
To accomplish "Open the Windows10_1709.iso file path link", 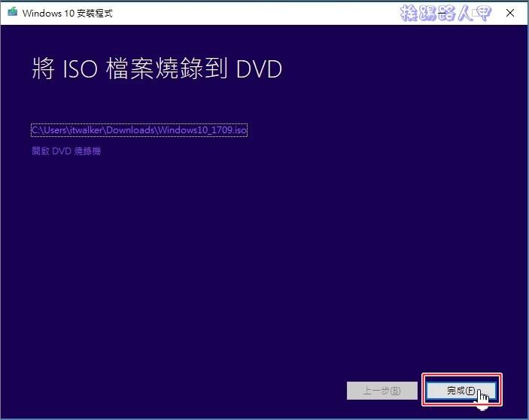I will pyautogui.click(x=139, y=130).
